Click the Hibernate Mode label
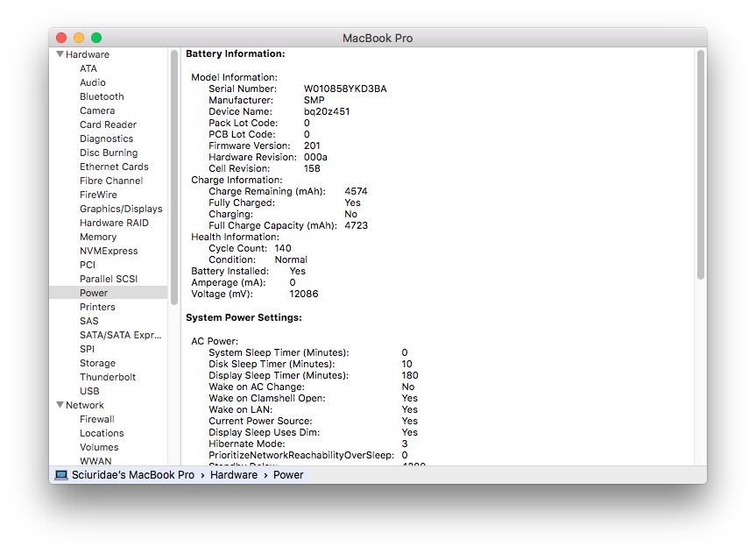The height and width of the screenshot is (554, 756). tap(247, 444)
